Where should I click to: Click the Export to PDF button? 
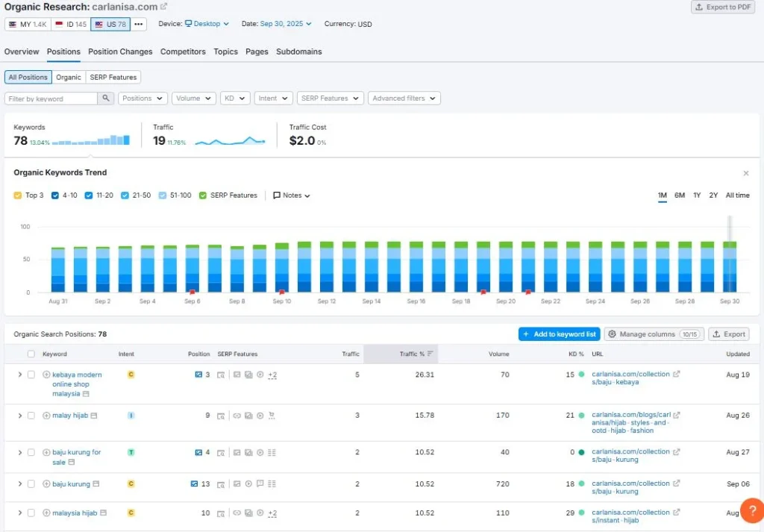point(723,7)
